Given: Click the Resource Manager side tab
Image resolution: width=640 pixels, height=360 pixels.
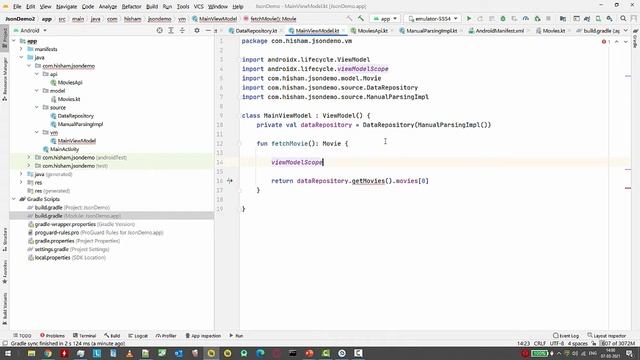Looking at the screenshot, I should tap(4, 78).
